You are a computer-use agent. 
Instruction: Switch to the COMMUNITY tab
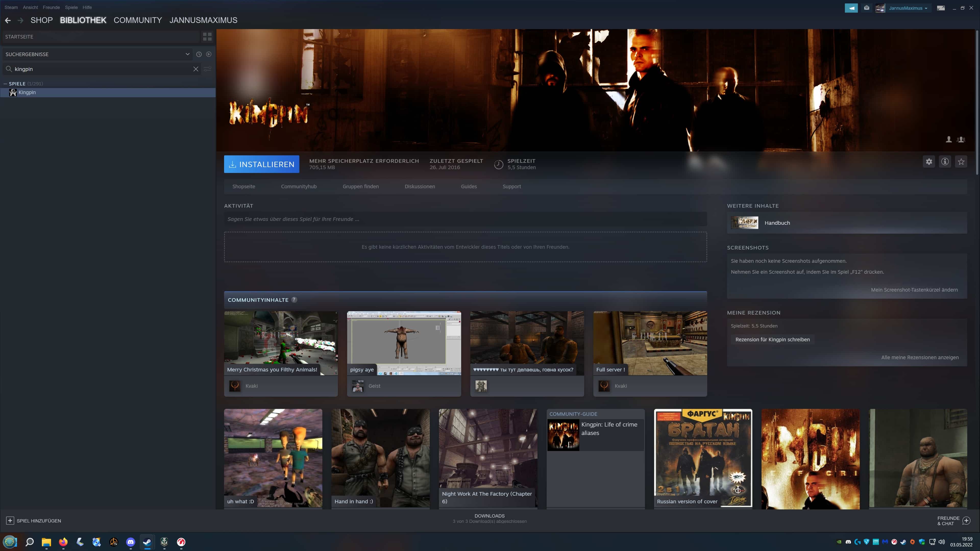pos(138,20)
